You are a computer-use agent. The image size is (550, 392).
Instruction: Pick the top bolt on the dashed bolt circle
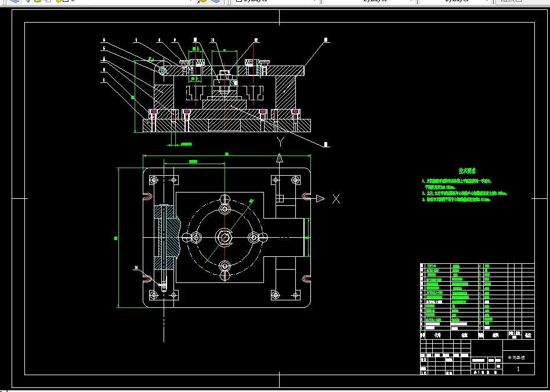point(225,210)
